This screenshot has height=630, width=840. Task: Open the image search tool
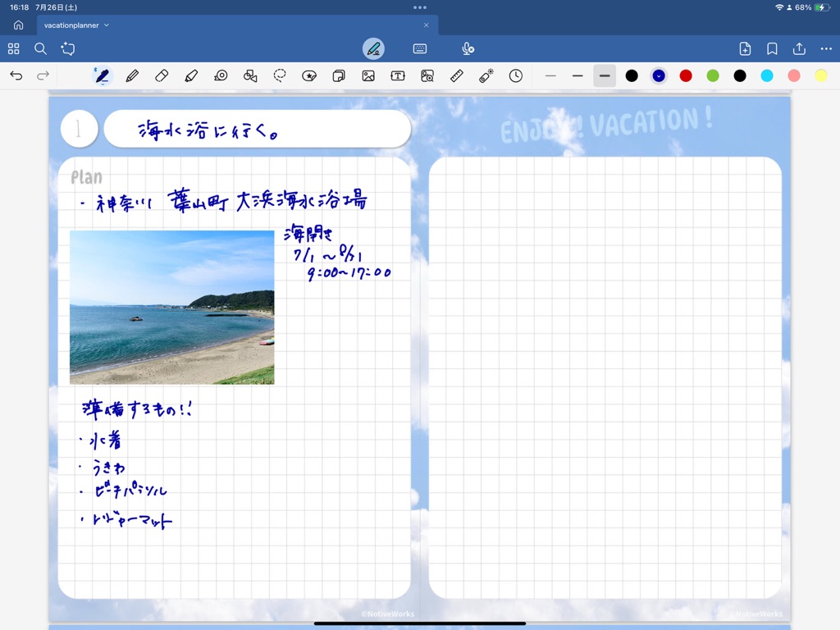point(427,76)
